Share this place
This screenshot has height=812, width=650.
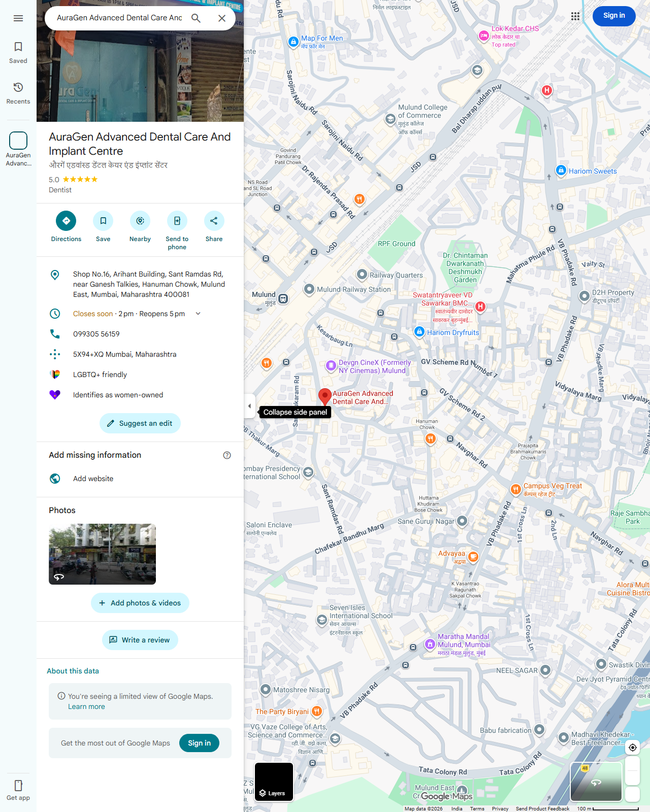214,226
